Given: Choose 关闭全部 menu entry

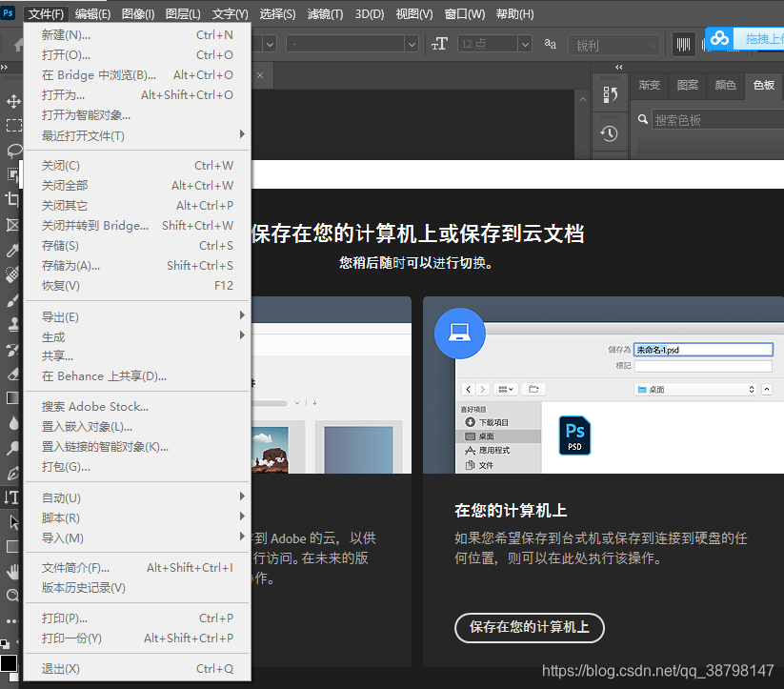Looking at the screenshot, I should pos(137,186).
